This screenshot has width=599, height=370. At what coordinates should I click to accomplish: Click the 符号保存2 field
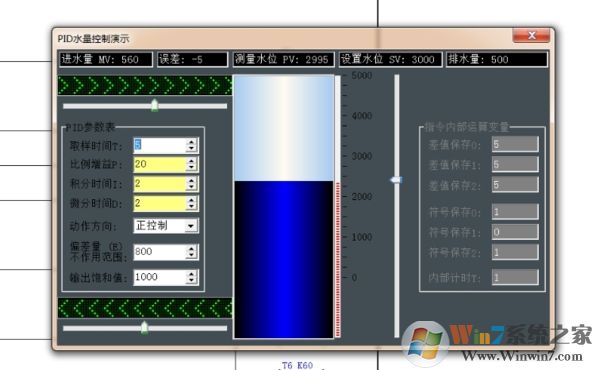[x=515, y=252]
